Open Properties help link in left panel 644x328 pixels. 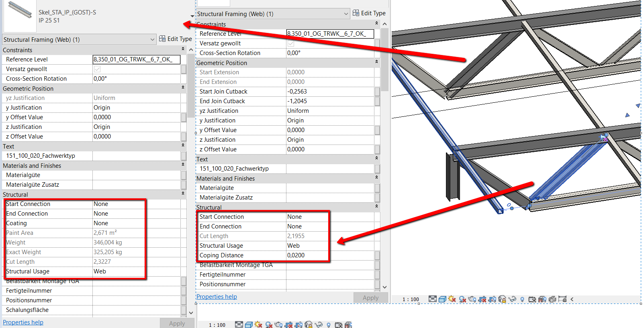point(23,322)
